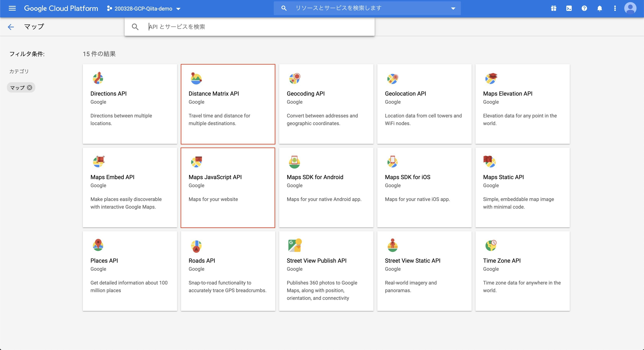
Task: Open the Maps SDK for Android title
Action: [x=315, y=177]
